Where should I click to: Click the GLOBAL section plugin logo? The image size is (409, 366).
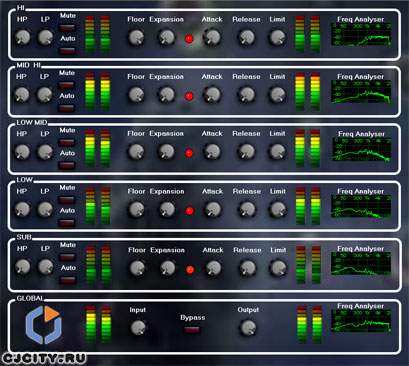(x=44, y=325)
